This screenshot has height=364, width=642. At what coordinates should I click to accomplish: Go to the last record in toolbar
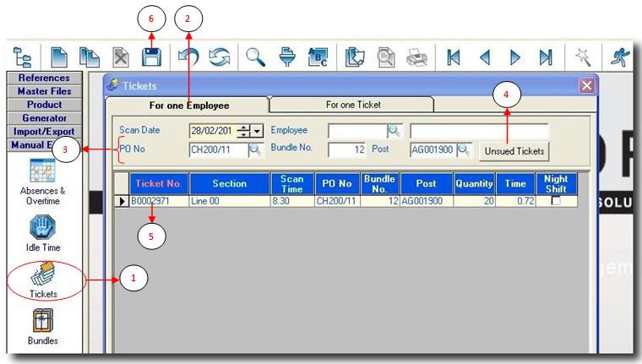point(547,58)
